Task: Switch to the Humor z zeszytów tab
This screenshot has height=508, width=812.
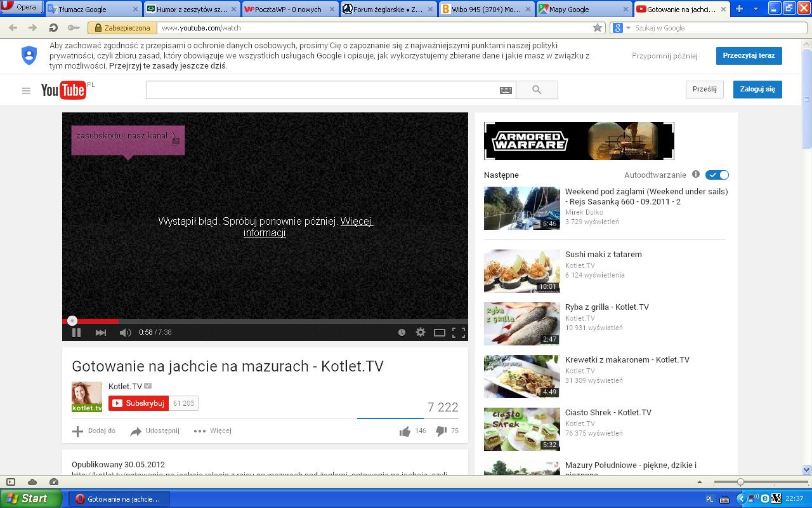Action: click(192, 10)
